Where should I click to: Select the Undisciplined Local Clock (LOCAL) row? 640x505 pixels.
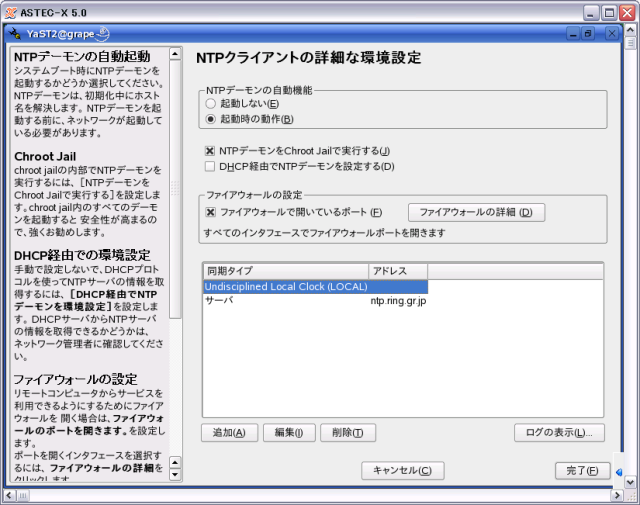(x=316, y=287)
